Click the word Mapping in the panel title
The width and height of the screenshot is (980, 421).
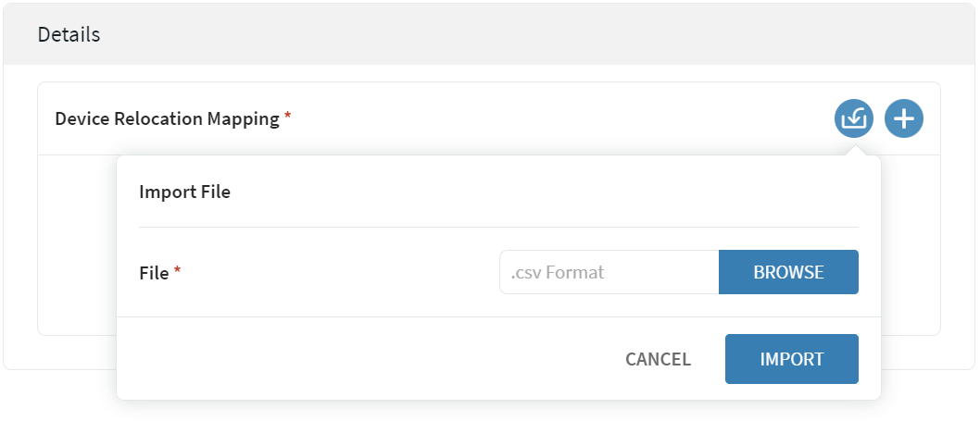click(x=245, y=118)
